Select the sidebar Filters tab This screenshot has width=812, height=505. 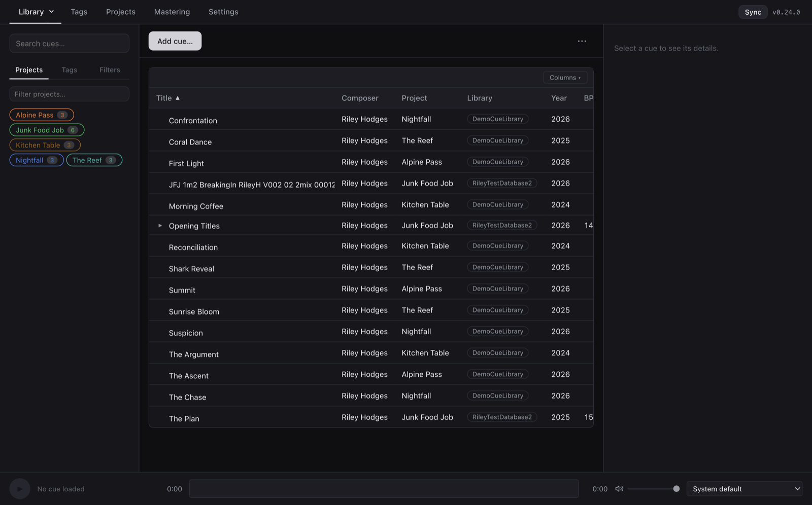(x=110, y=70)
